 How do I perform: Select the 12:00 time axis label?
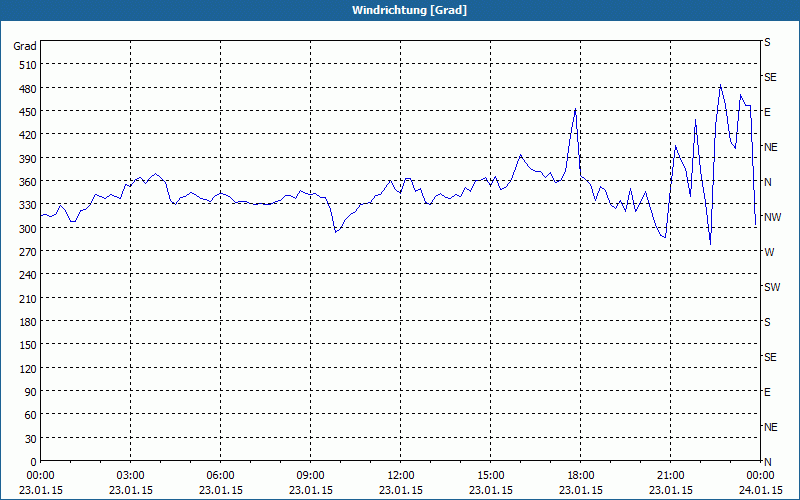pyautogui.click(x=401, y=475)
